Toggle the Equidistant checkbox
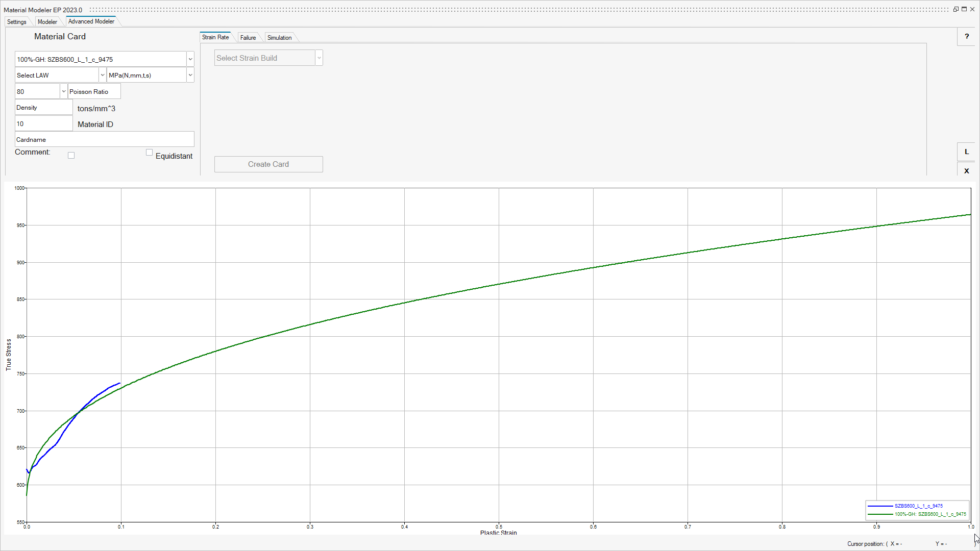This screenshot has width=980, height=551. (149, 153)
